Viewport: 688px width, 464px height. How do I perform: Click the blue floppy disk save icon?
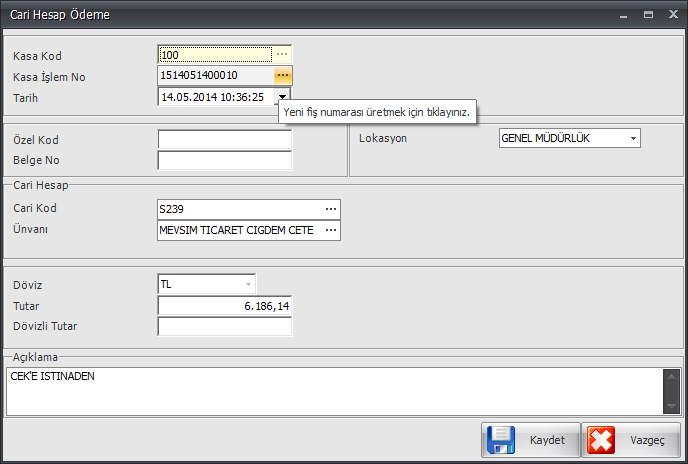tap(501, 440)
